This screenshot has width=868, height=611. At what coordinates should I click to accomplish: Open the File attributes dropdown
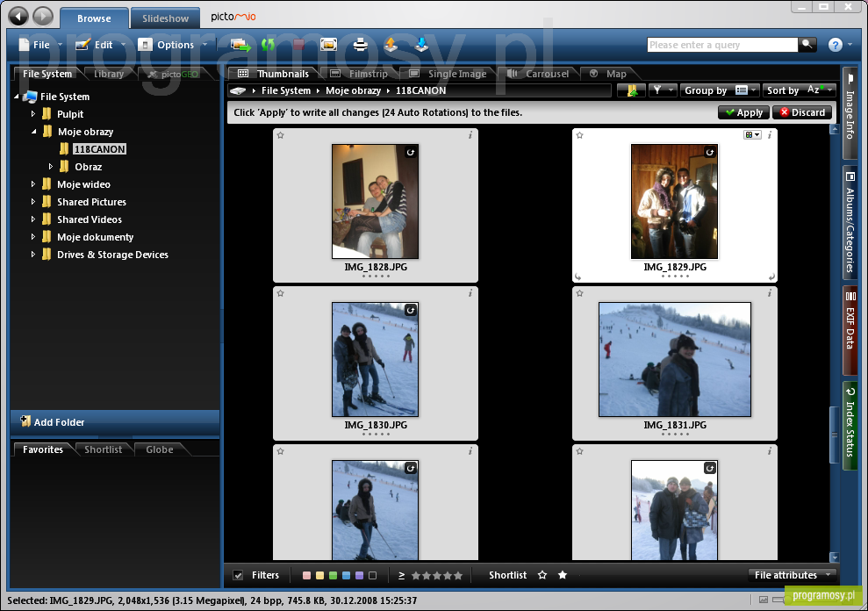(x=792, y=575)
